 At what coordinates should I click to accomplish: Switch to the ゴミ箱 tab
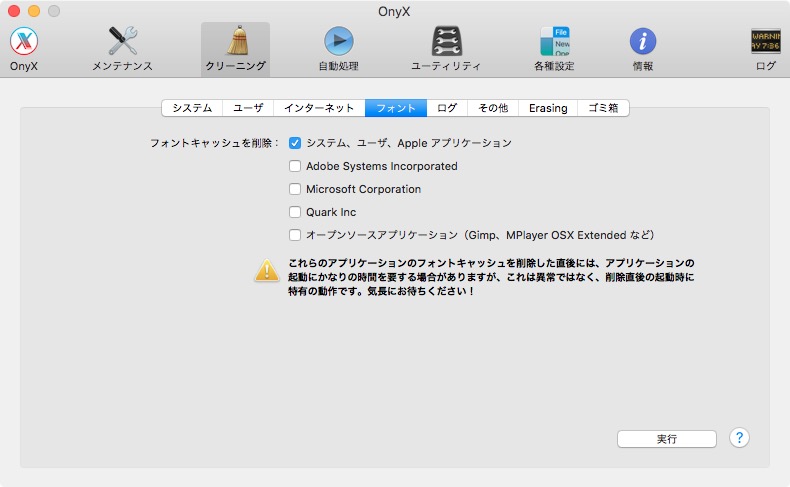pos(603,108)
